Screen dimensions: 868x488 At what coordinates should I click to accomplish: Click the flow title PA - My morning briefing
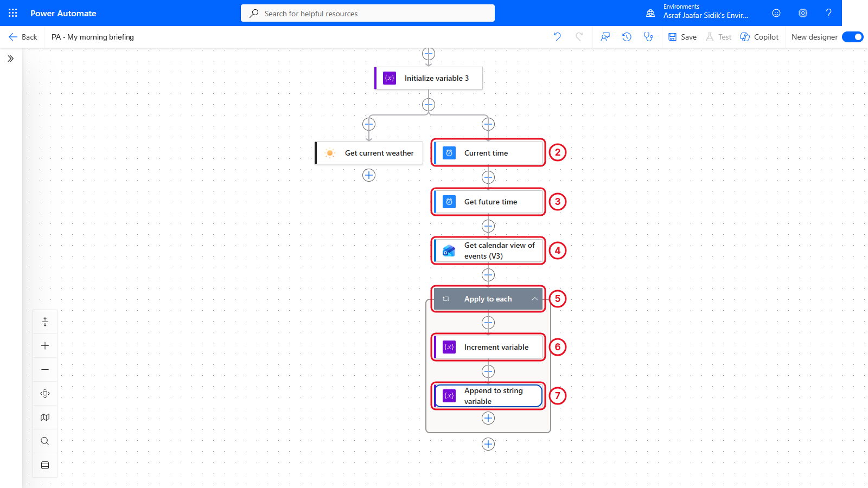pyautogui.click(x=93, y=37)
